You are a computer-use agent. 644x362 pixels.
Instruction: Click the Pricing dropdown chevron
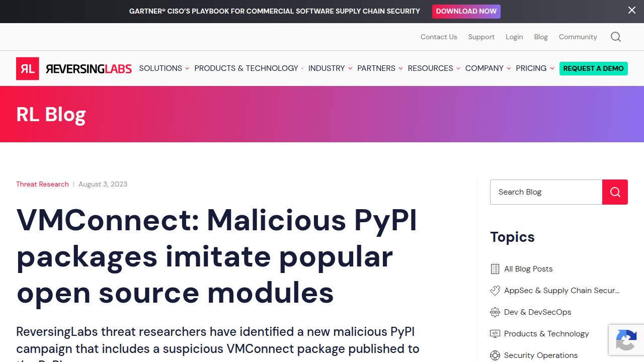[x=552, y=68]
